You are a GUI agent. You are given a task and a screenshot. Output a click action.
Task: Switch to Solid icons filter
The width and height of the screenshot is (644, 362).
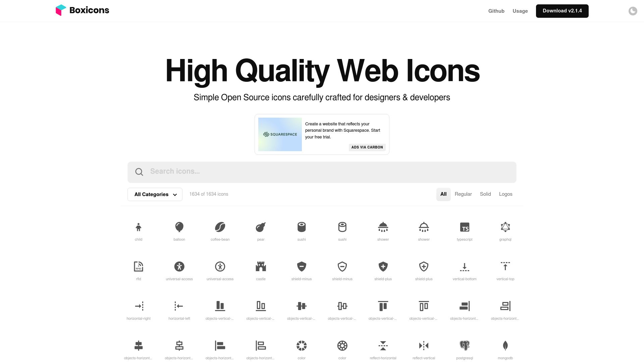pos(485,194)
